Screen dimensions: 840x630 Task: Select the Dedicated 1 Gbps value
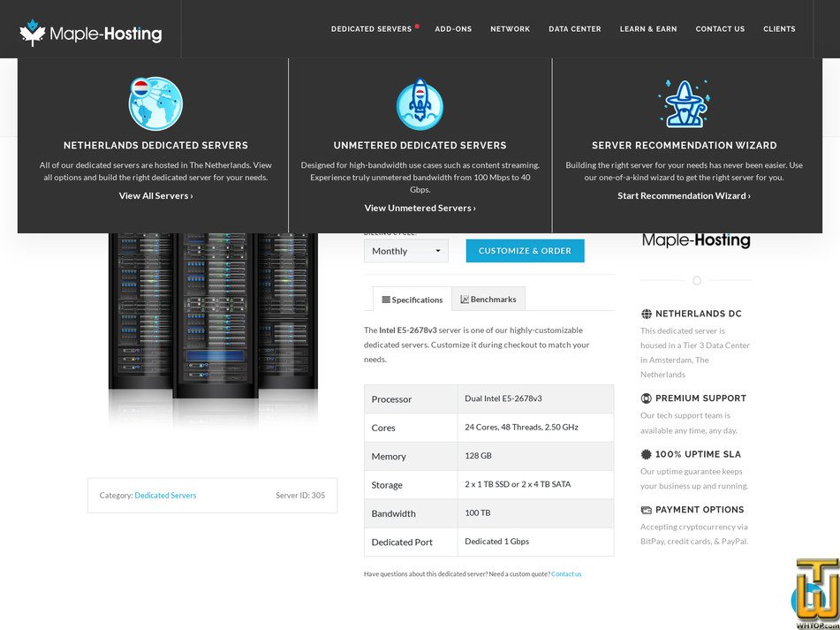tap(496, 541)
